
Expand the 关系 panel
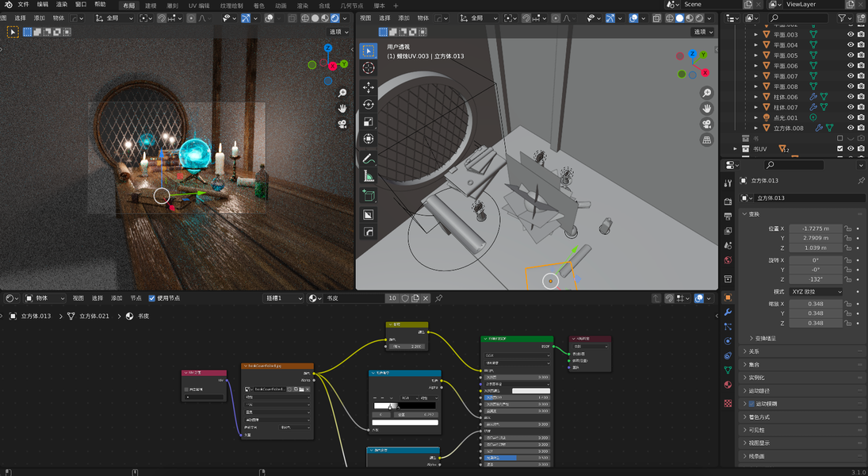coord(803,351)
